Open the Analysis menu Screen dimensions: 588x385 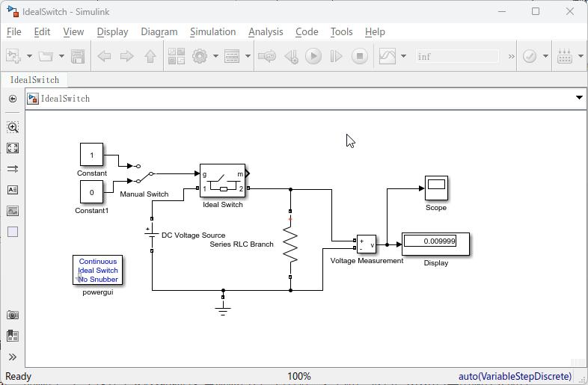(266, 32)
